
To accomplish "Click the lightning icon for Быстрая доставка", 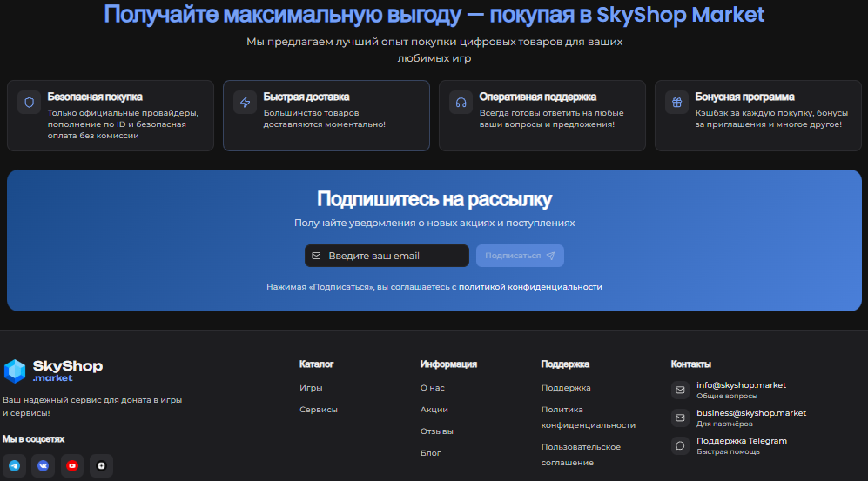I will (x=246, y=103).
